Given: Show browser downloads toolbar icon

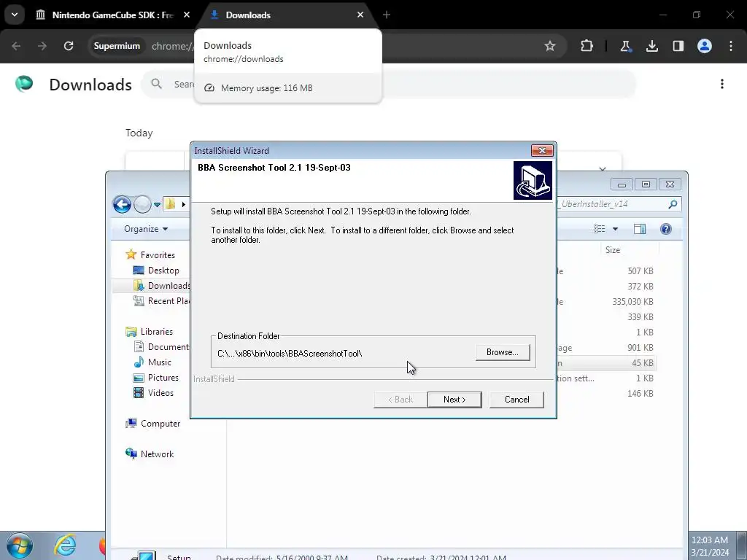Looking at the screenshot, I should tap(651, 46).
